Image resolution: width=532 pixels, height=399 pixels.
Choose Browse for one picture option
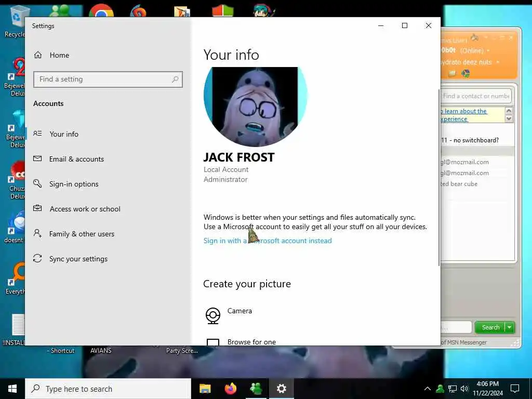pyautogui.click(x=252, y=342)
